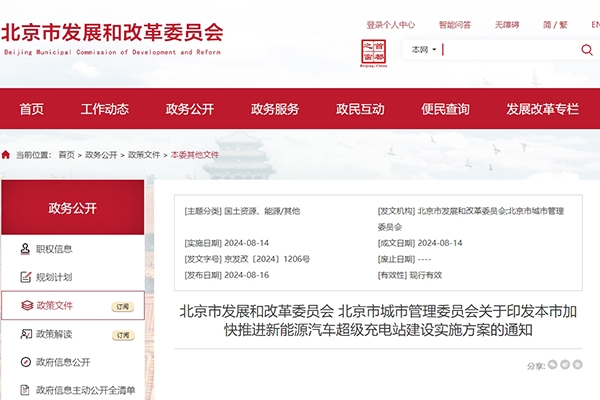Viewport: 600px width, 400px height.
Task: Open the 发展改革专栏 navigation menu
Action: point(542,109)
